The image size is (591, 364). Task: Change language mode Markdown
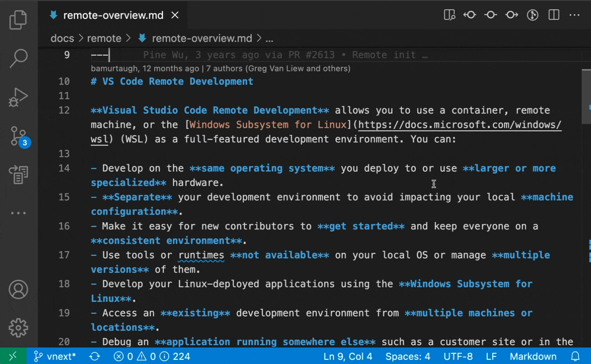pyautogui.click(x=533, y=357)
